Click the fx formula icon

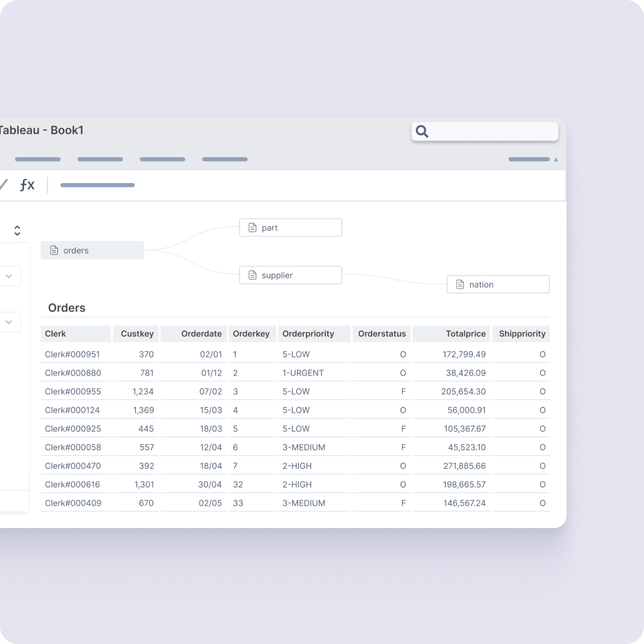(x=27, y=185)
